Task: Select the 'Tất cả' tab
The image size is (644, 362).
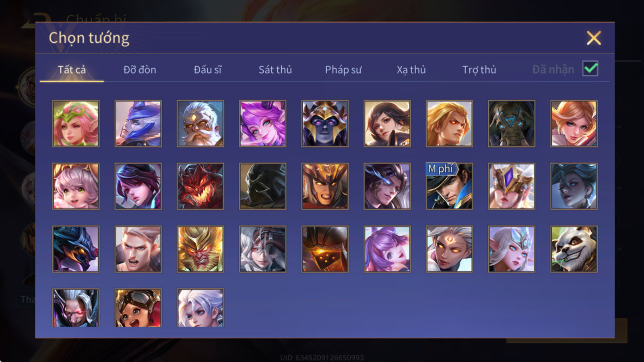Action: click(72, 70)
